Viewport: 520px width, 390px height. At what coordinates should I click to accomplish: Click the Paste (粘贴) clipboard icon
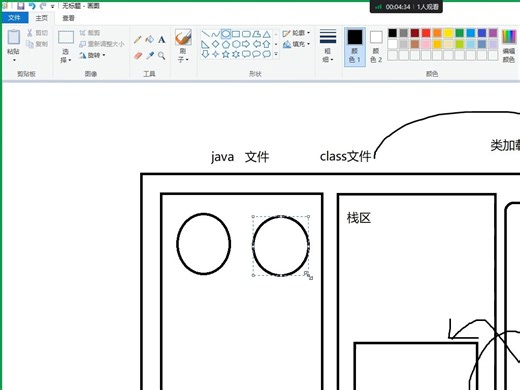coord(14,37)
